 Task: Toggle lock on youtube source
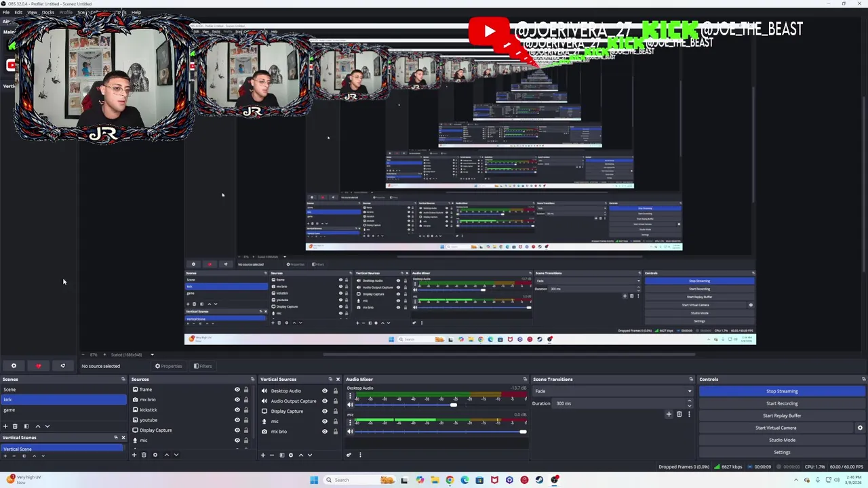(246, 420)
